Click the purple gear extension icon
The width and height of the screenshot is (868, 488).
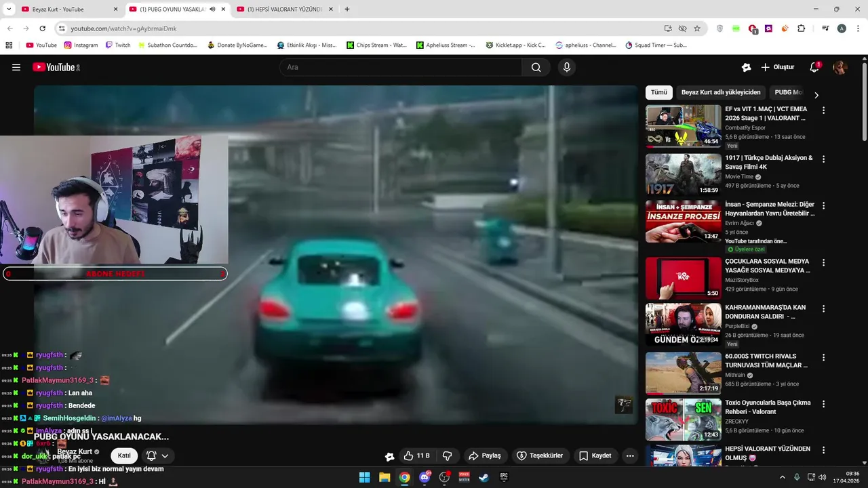pos(768,28)
